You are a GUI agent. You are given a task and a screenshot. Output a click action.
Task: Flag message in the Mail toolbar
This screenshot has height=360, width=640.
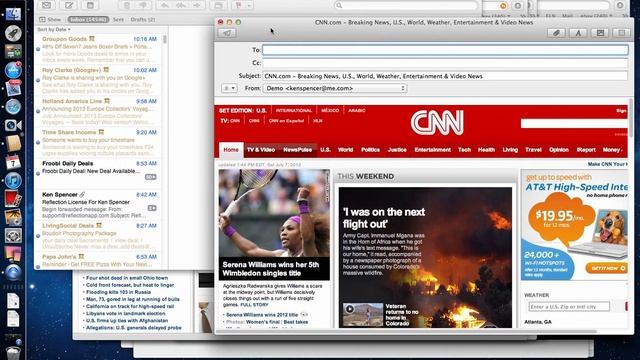pos(239,5)
